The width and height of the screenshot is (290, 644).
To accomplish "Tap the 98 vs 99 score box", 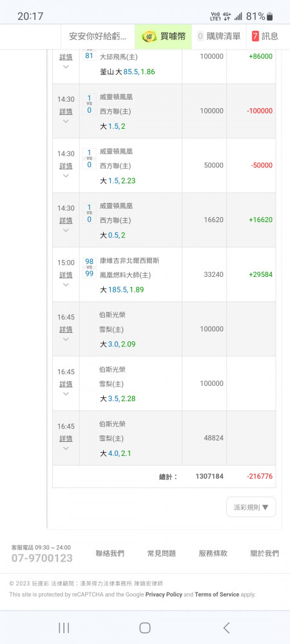I will [x=89, y=267].
